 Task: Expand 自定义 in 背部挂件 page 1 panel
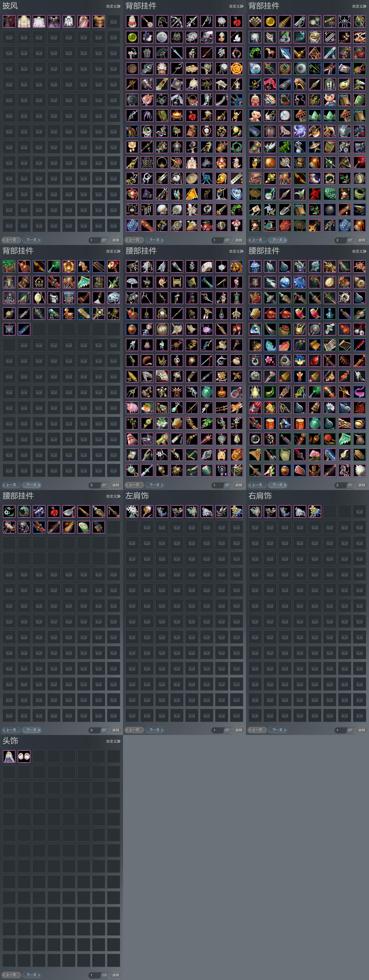point(237,6)
